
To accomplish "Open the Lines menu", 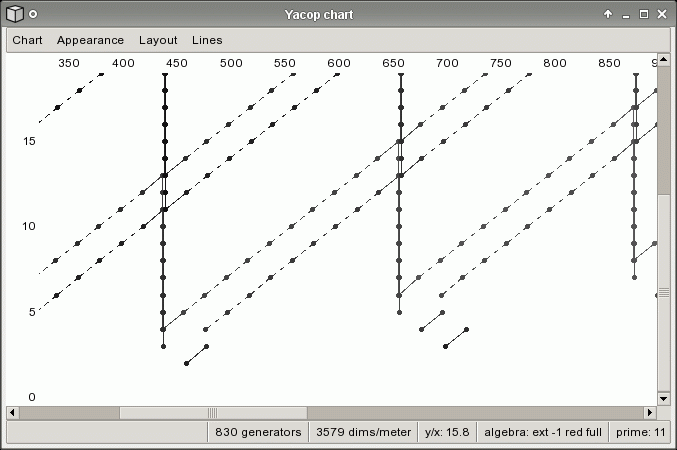I will click(x=207, y=40).
